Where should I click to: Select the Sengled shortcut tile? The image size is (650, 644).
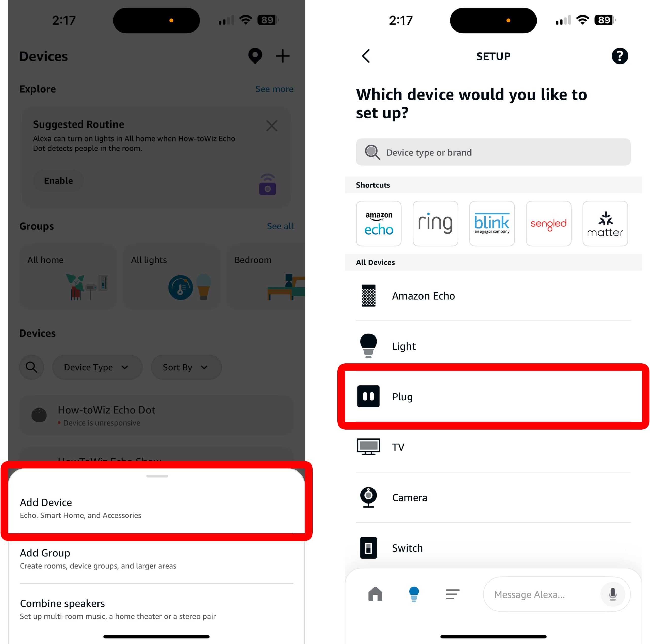[x=548, y=224]
